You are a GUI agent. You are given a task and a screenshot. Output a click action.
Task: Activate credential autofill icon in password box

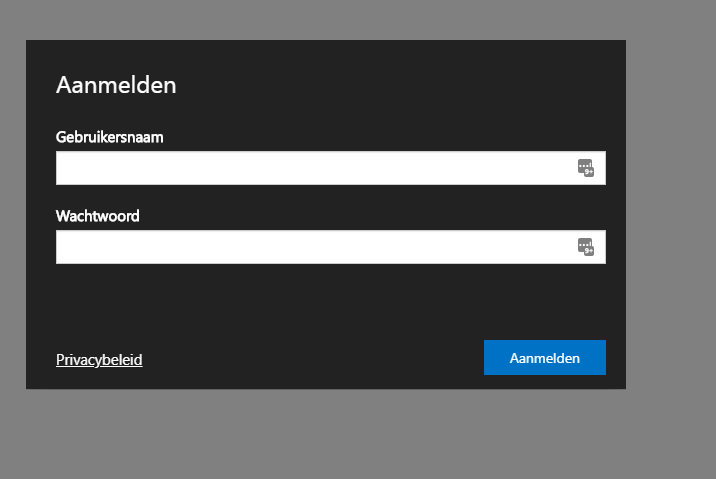point(586,247)
